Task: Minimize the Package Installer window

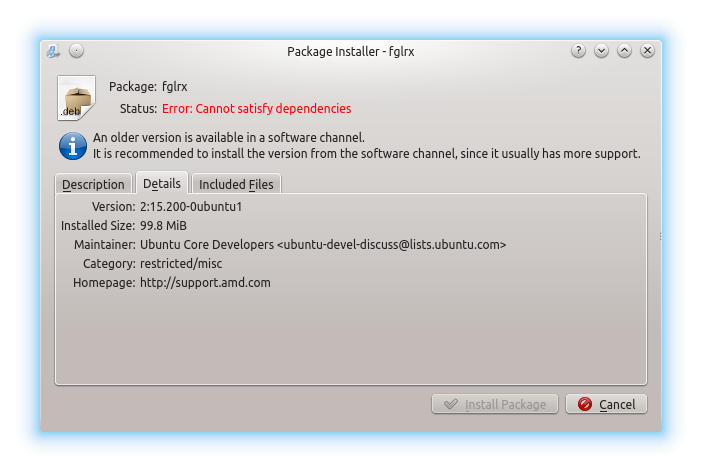Action: click(601, 51)
